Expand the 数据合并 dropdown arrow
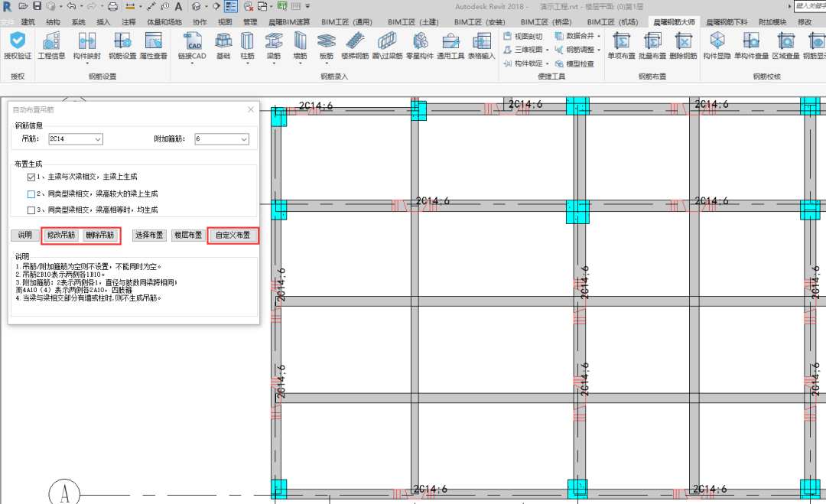The height and width of the screenshot is (504, 826). (x=599, y=37)
